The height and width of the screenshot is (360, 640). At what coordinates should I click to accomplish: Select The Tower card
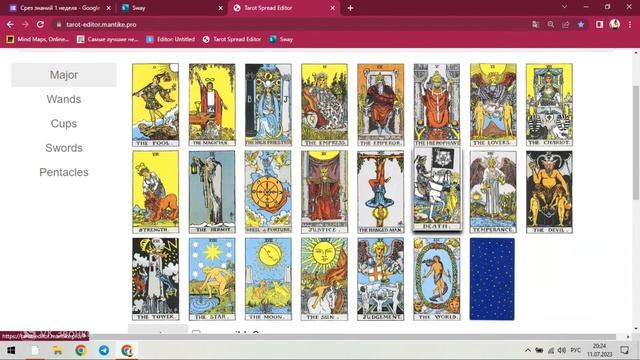(x=156, y=279)
